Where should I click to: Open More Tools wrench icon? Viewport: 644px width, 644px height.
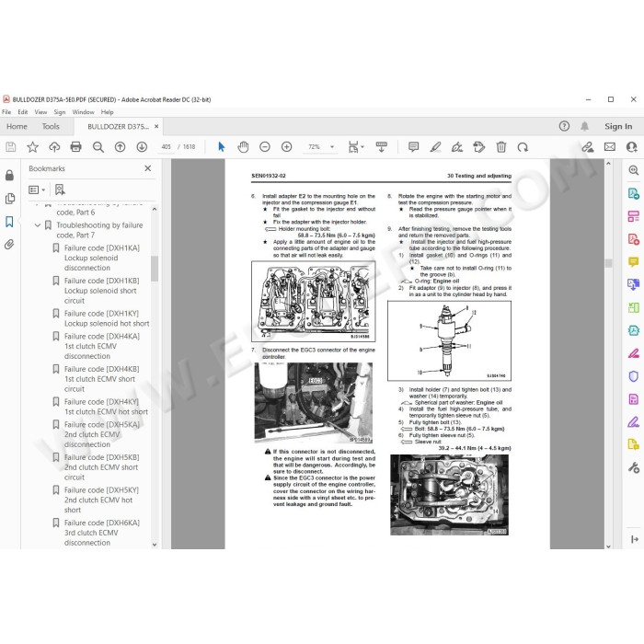[634, 467]
